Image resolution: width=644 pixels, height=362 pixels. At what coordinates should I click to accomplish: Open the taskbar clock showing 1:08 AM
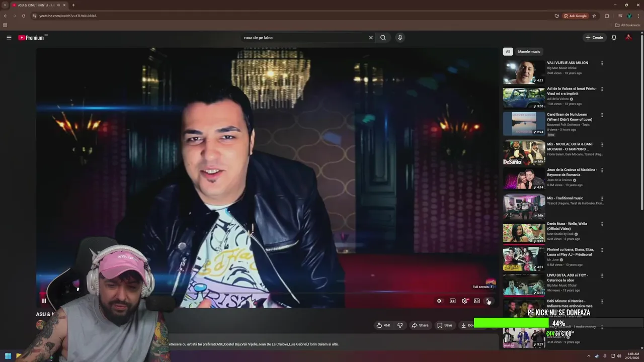[x=633, y=356]
